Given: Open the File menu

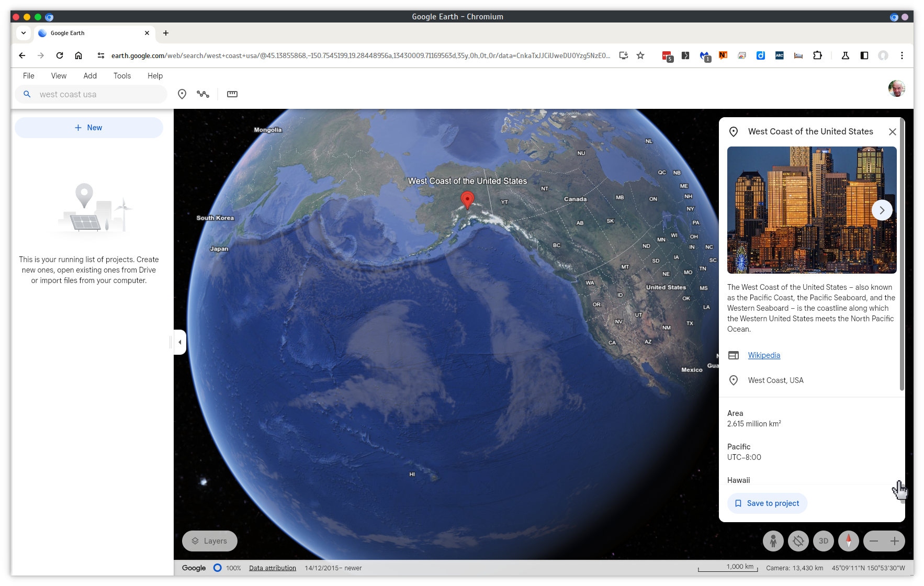Looking at the screenshot, I should pyautogui.click(x=29, y=76).
